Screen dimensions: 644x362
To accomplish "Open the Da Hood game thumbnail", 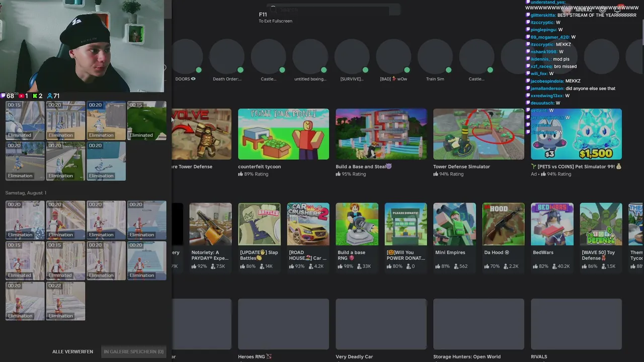I will tap(503, 224).
